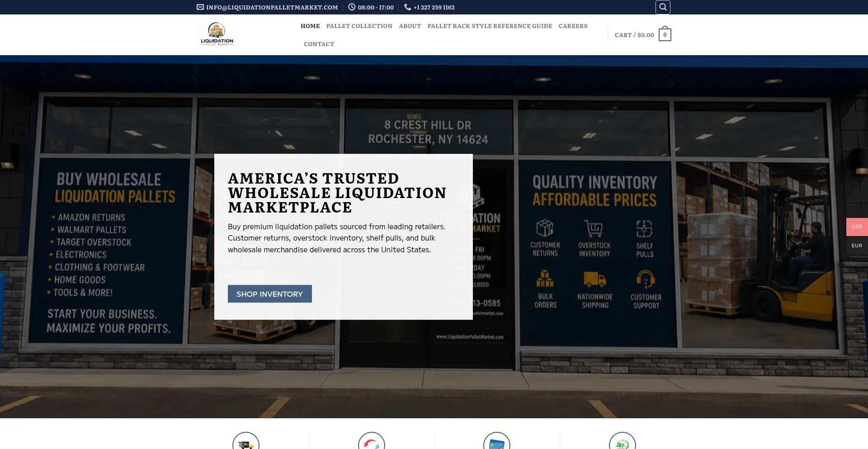Open CART / $0.00 link

(634, 35)
